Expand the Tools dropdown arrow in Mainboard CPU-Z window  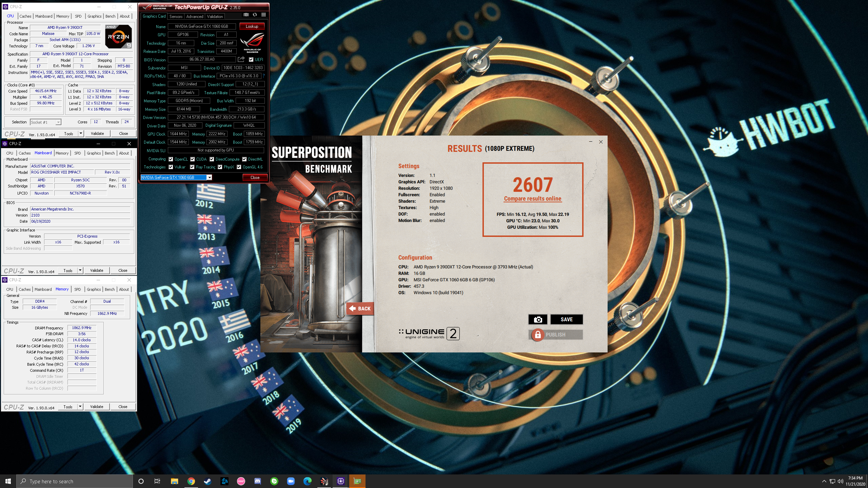pos(80,270)
